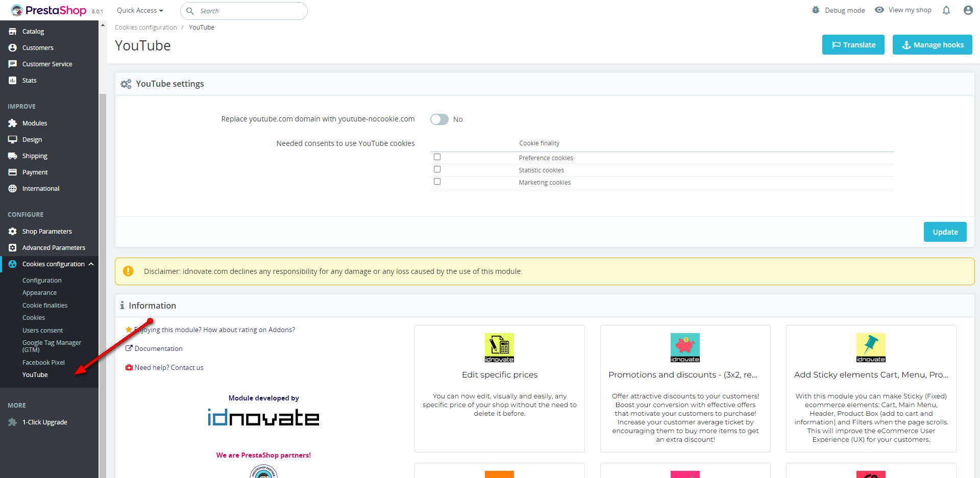980x478 pixels.
Task: Click the Modules puzzle icon
Action: (13, 123)
